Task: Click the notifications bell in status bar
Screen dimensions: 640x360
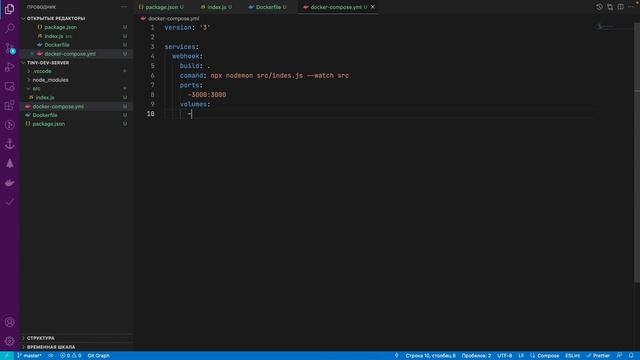Action: coord(631,356)
